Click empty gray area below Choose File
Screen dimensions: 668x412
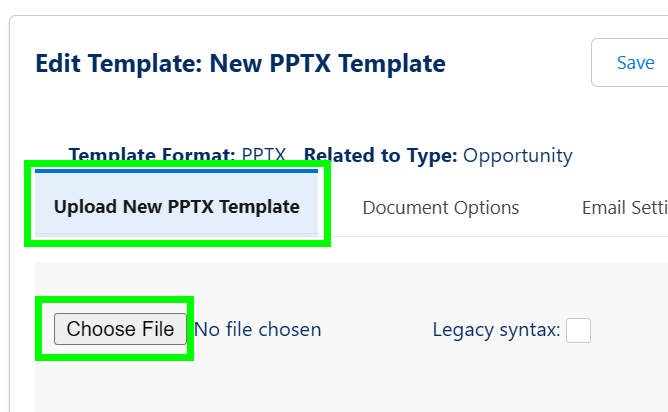120,385
